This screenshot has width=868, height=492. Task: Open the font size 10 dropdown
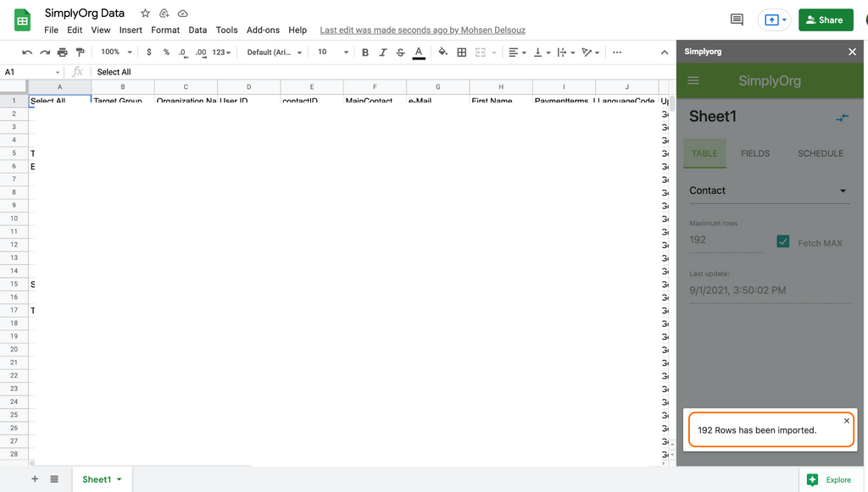tap(332, 52)
